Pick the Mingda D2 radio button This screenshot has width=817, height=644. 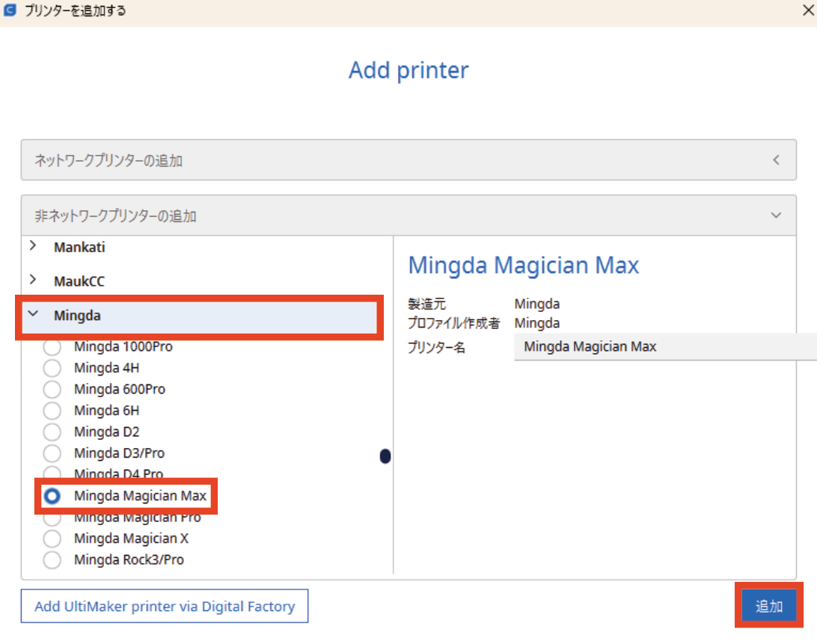(52, 432)
